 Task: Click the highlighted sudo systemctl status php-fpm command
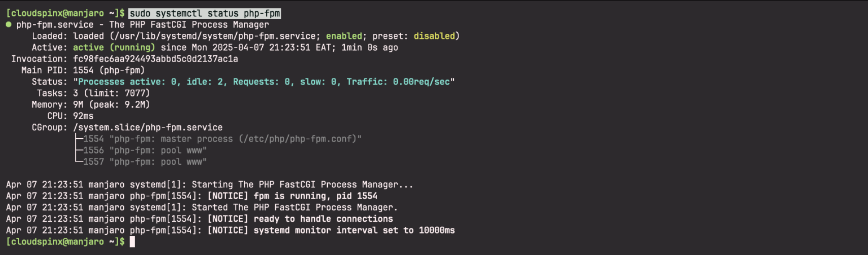coord(205,13)
